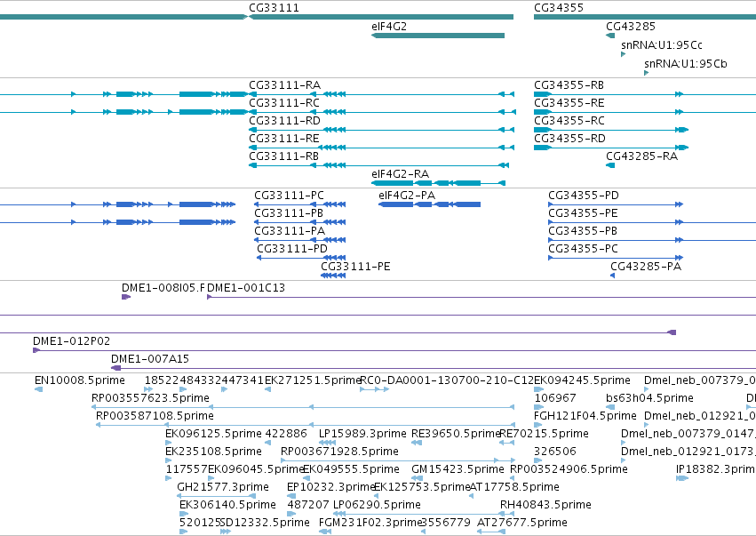Select BAC clone DME1-001C13

pos(246,288)
